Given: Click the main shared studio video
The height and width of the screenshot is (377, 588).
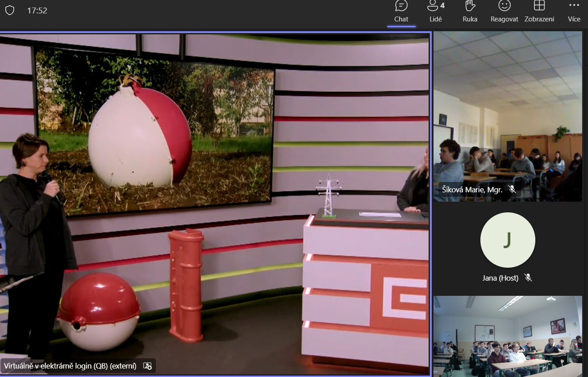Looking at the screenshot, I should click(x=215, y=203).
